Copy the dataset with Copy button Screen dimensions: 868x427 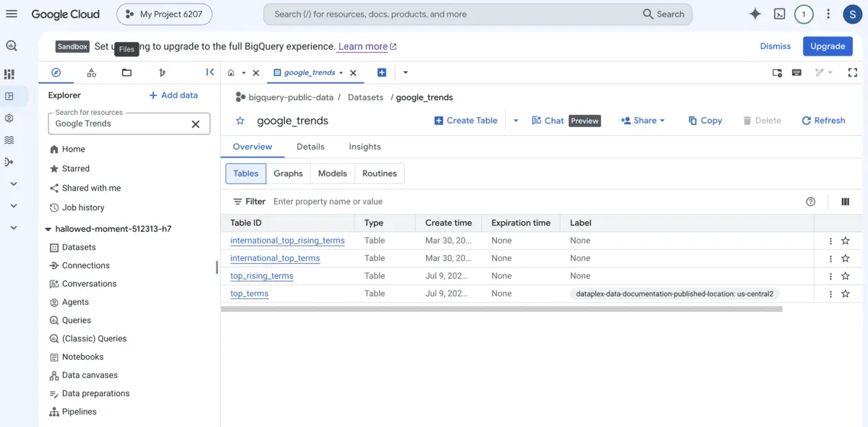705,121
